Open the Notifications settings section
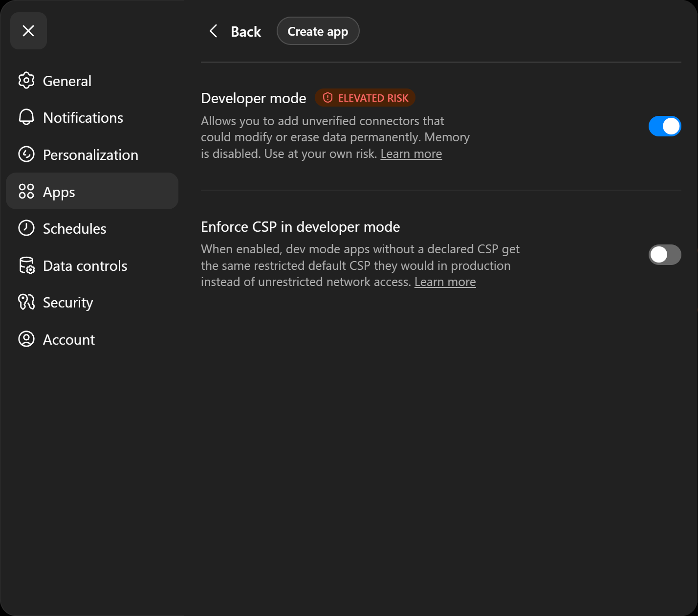 pos(92,117)
